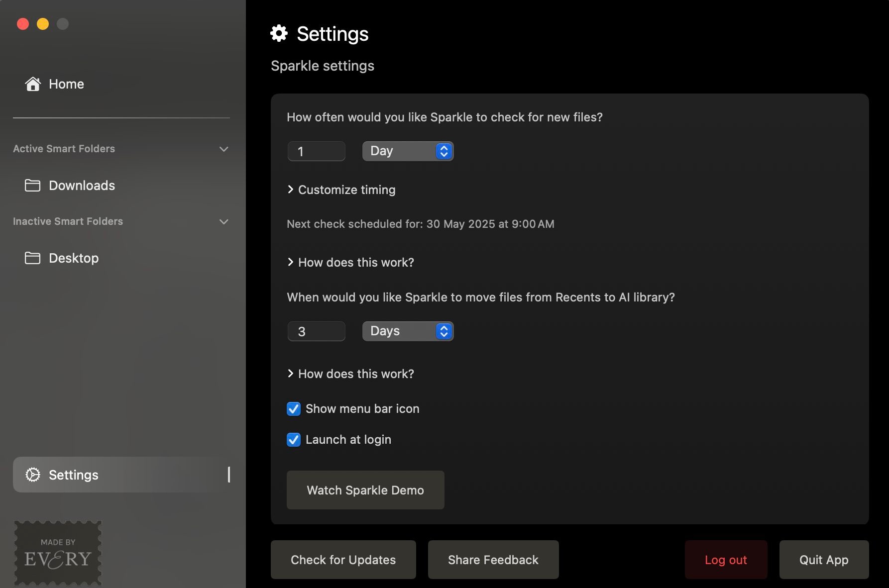Viewport: 889px width, 588px height.
Task: Open the Home page from sidebar
Action: 66,84
